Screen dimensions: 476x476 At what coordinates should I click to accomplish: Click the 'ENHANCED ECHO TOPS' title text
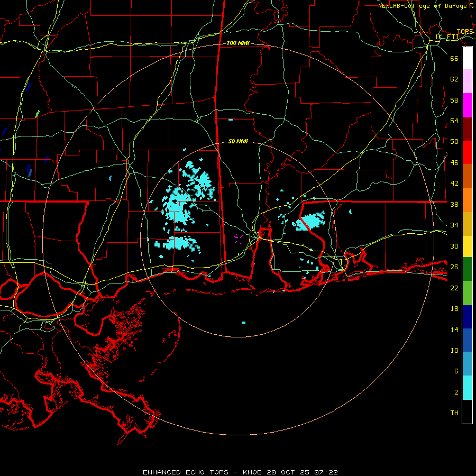[x=186, y=472]
